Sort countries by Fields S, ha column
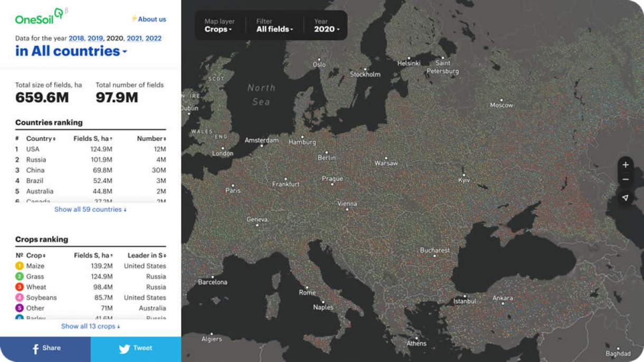The image size is (644, 362). point(92,138)
